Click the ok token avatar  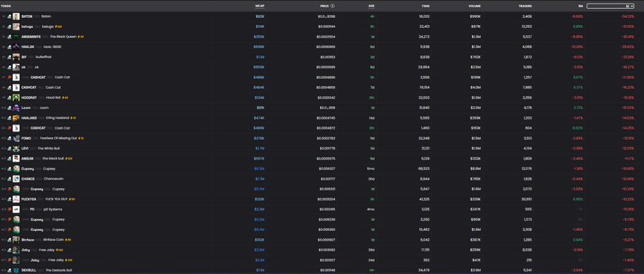point(16,67)
